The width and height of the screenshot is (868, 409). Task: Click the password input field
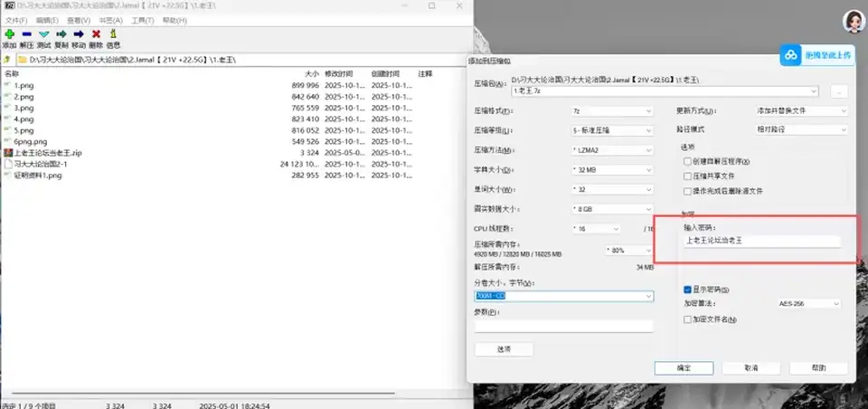point(761,241)
